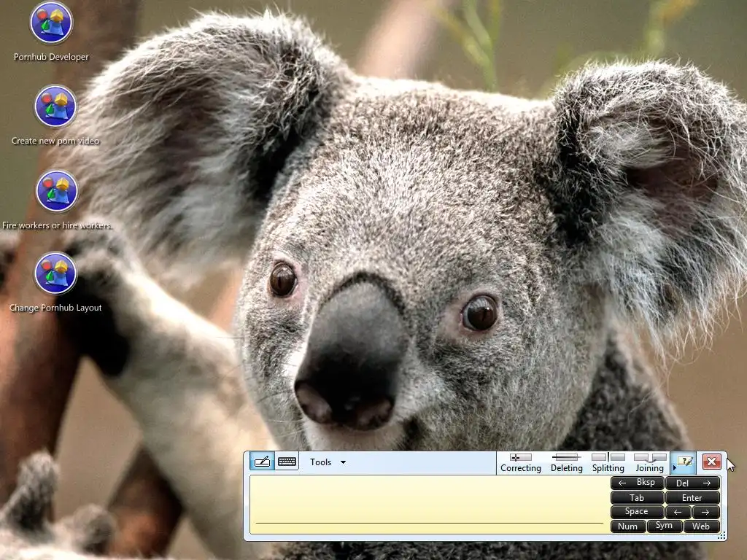The image size is (747, 560).
Task: Click the Enter key in input panel
Action: click(x=692, y=497)
